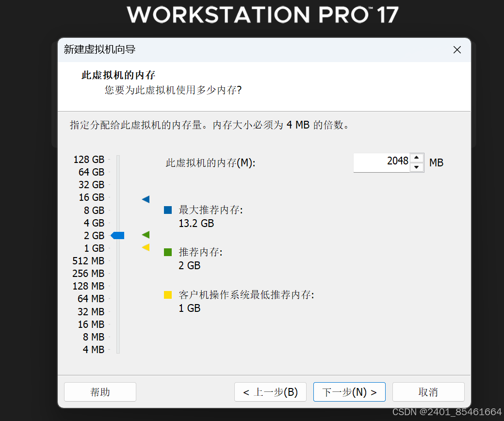The height and width of the screenshot is (421, 504).
Task: Click the yellow minimum recommended memory arrow marker
Action: (x=146, y=247)
